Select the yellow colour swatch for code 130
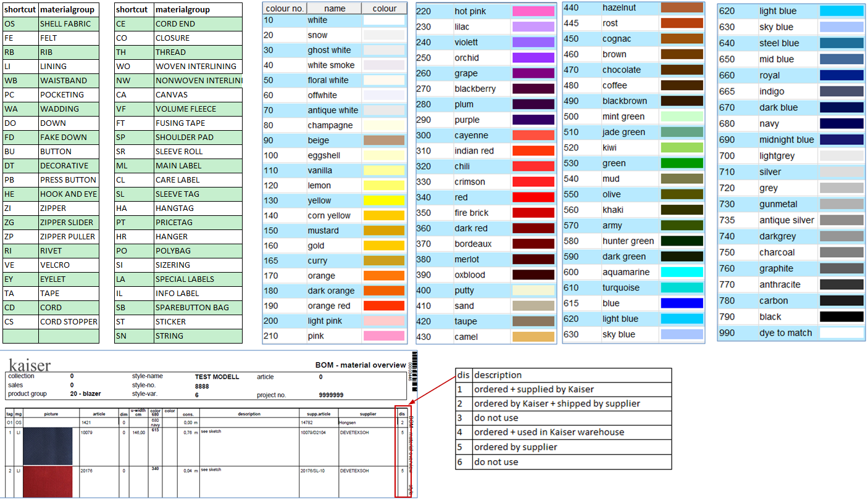 pyautogui.click(x=383, y=200)
